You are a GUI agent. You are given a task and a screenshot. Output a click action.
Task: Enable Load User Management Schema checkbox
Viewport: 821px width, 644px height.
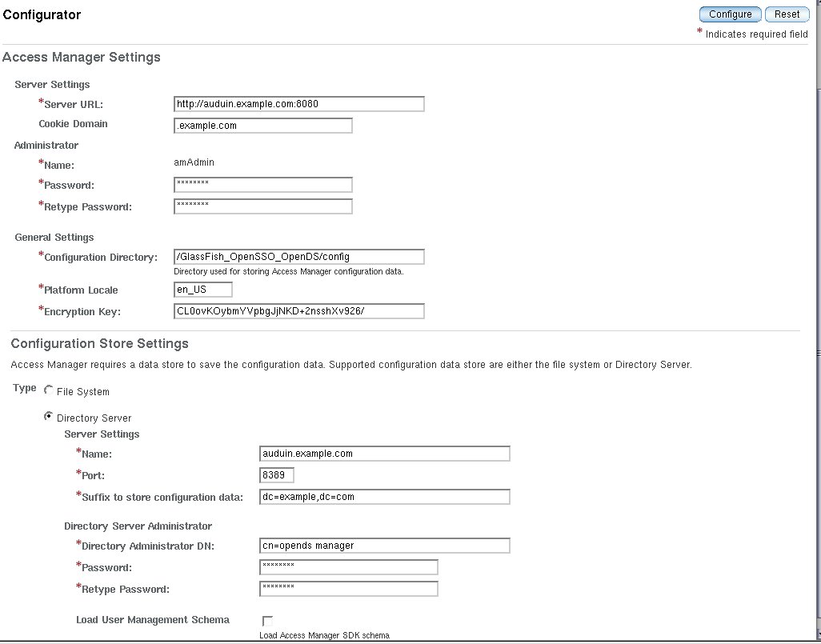point(267,622)
